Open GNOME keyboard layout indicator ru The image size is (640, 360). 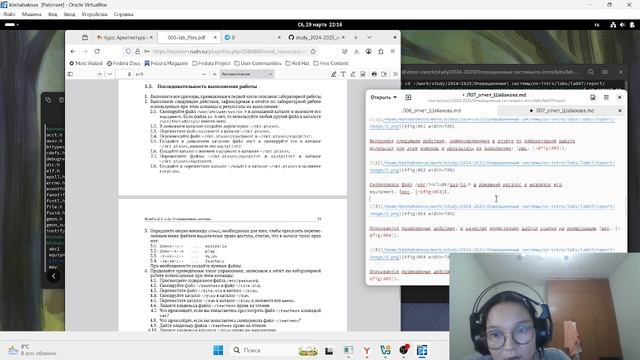coord(597,25)
